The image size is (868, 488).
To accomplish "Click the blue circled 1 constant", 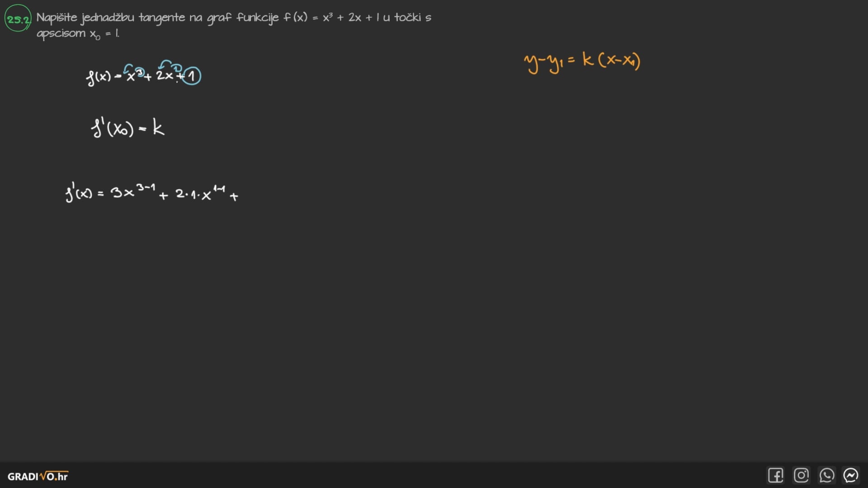I will click(192, 76).
